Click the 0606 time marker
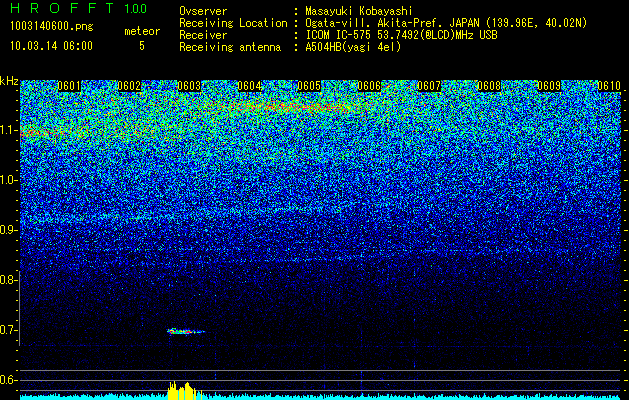The width and height of the screenshot is (629, 400). (x=369, y=86)
